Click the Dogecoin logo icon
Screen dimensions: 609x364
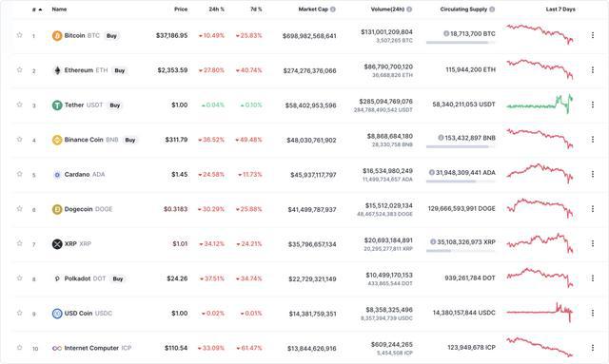point(57,209)
